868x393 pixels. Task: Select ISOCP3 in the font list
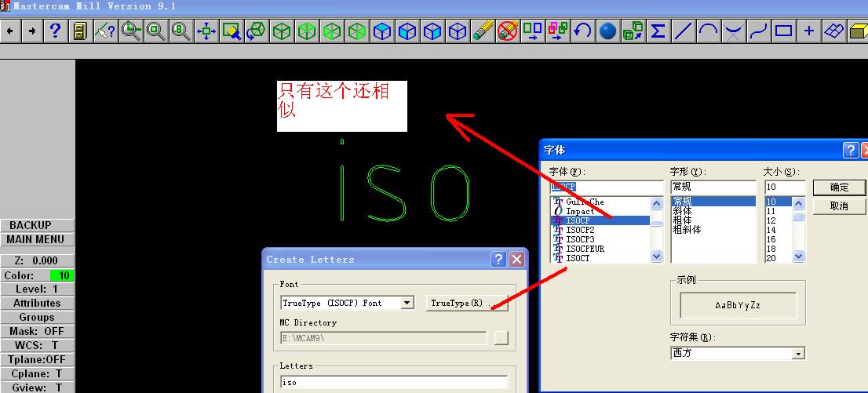tap(580, 239)
